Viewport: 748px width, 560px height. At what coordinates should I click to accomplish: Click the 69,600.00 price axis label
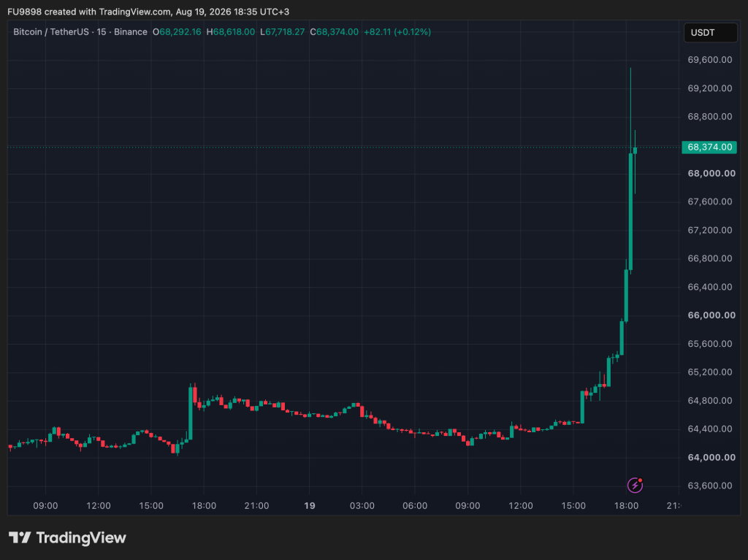pyautogui.click(x=710, y=60)
